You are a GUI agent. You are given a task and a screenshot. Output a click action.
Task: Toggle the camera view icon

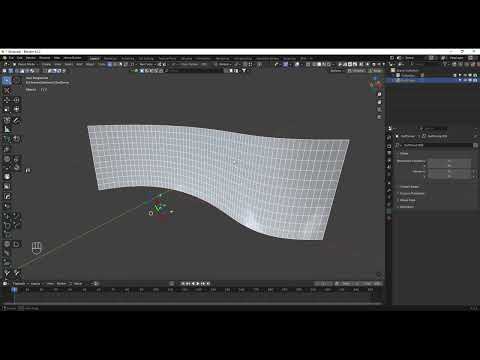click(379, 110)
